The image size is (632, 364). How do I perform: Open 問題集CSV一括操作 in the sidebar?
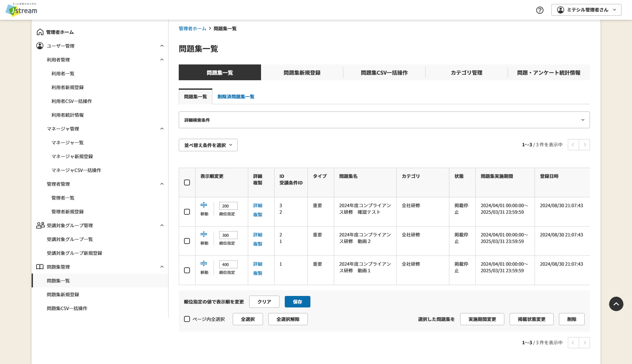(67, 308)
